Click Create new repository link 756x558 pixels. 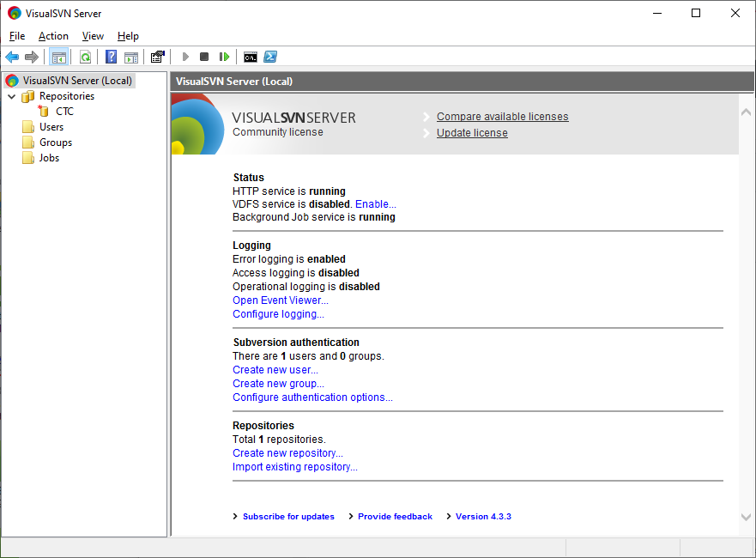pos(287,453)
